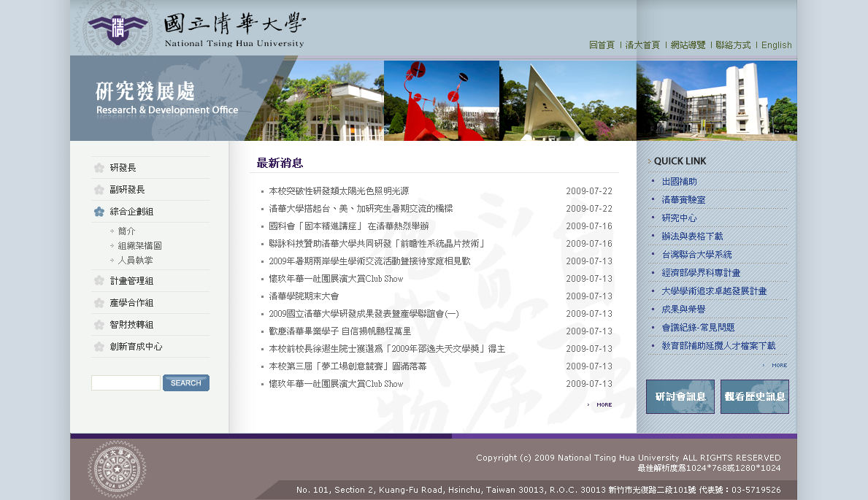
Task: Open news 本校第三屆「夢工場創意競賽」圓滿落幕
Action: pos(347,366)
